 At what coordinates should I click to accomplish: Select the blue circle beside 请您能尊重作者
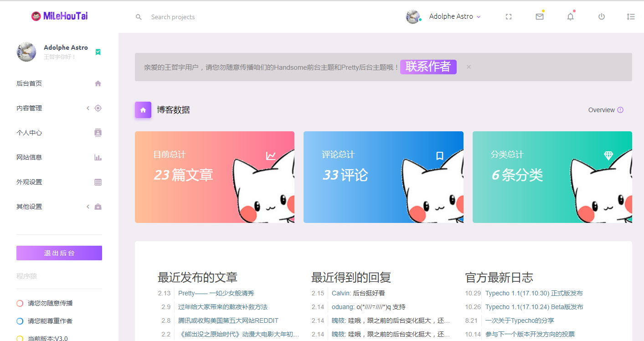point(20,321)
